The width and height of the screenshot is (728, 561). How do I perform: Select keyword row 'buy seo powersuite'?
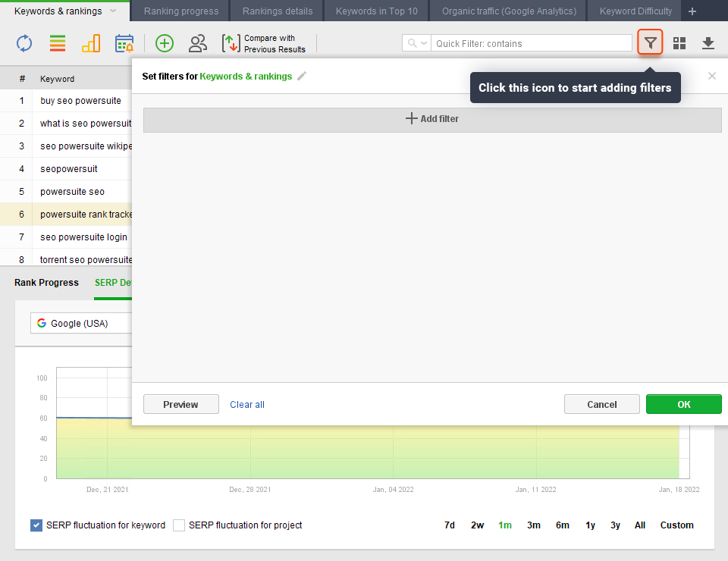pyautogui.click(x=66, y=101)
